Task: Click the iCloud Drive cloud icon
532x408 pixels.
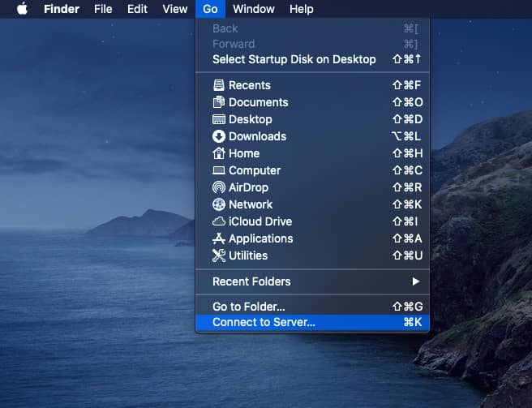Action: pyautogui.click(x=218, y=221)
